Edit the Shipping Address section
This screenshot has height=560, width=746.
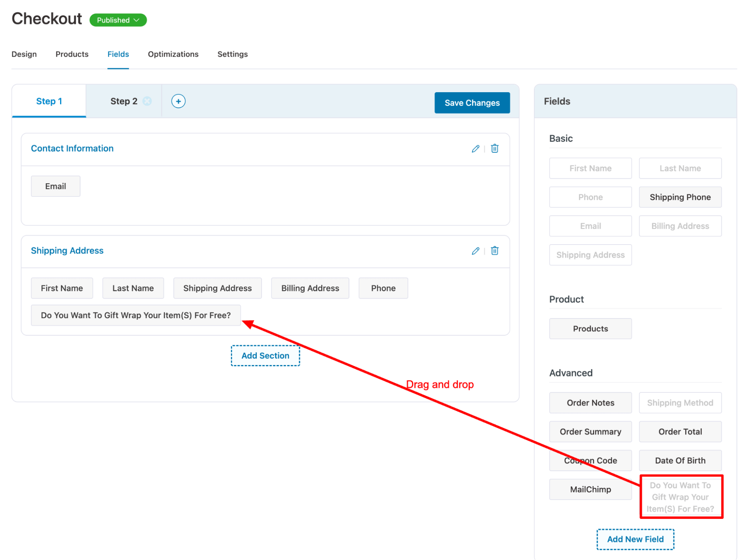(x=475, y=251)
